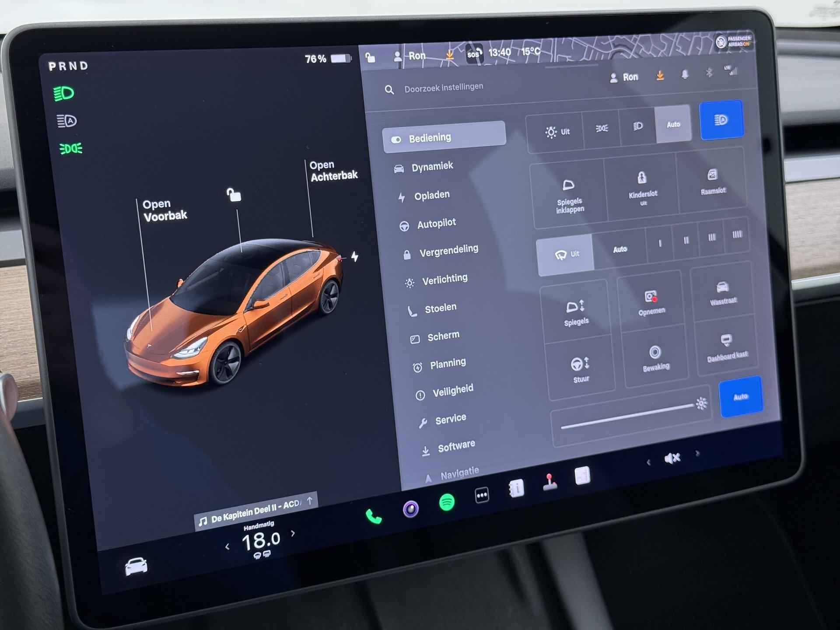Click the Doorzoek instellingen search field
This screenshot has width=840, height=630.
(x=444, y=87)
